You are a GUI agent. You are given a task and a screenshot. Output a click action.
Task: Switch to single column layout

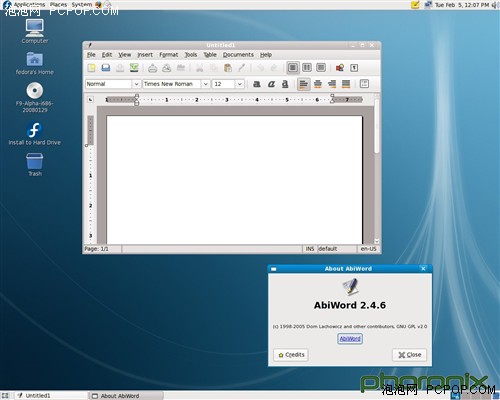point(292,68)
